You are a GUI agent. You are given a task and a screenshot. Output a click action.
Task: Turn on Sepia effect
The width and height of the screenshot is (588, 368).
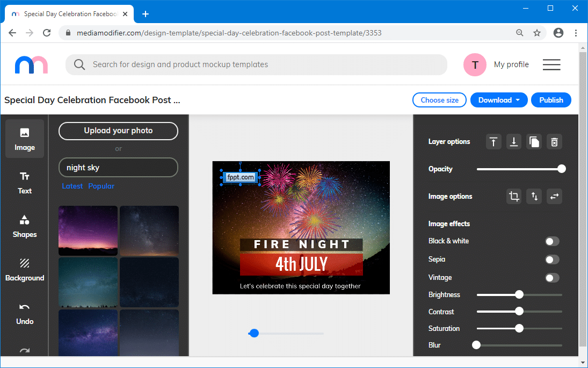tap(552, 259)
